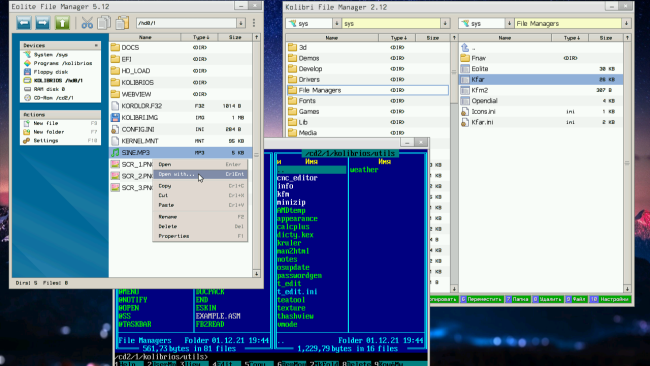
Task: Select the EFI folder in Eolite
Action: [181, 59]
